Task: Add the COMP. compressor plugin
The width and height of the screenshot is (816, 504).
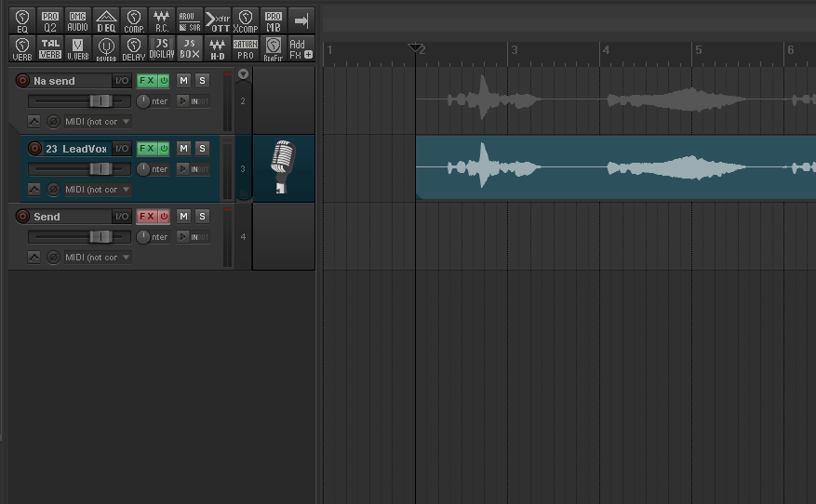Action: [134, 20]
